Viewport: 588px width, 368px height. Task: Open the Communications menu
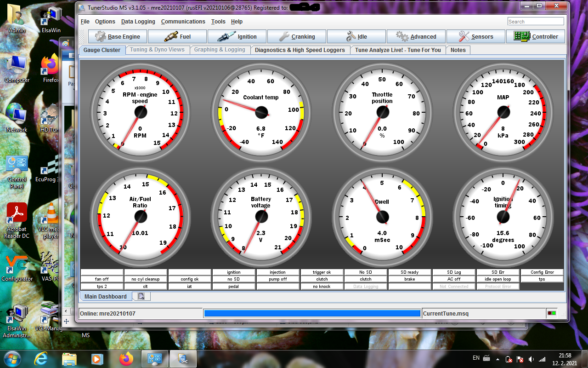point(183,22)
